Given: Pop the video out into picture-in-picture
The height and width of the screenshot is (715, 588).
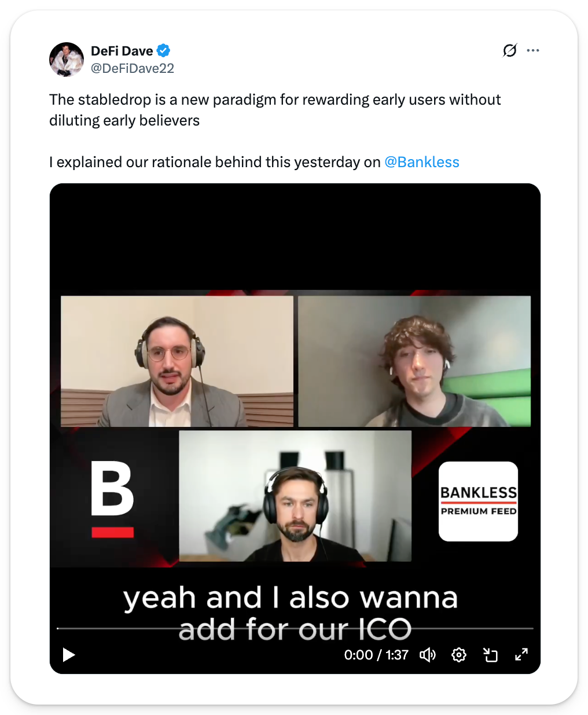Looking at the screenshot, I should point(490,655).
